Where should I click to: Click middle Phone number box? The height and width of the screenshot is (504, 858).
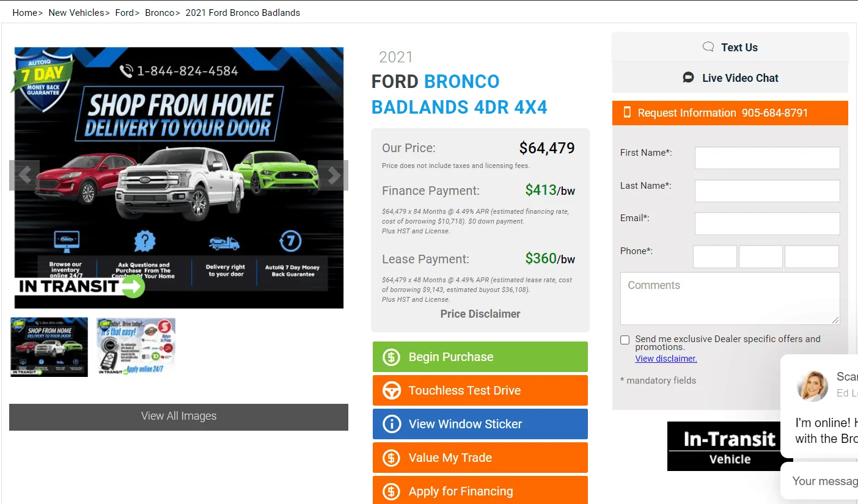(x=761, y=257)
